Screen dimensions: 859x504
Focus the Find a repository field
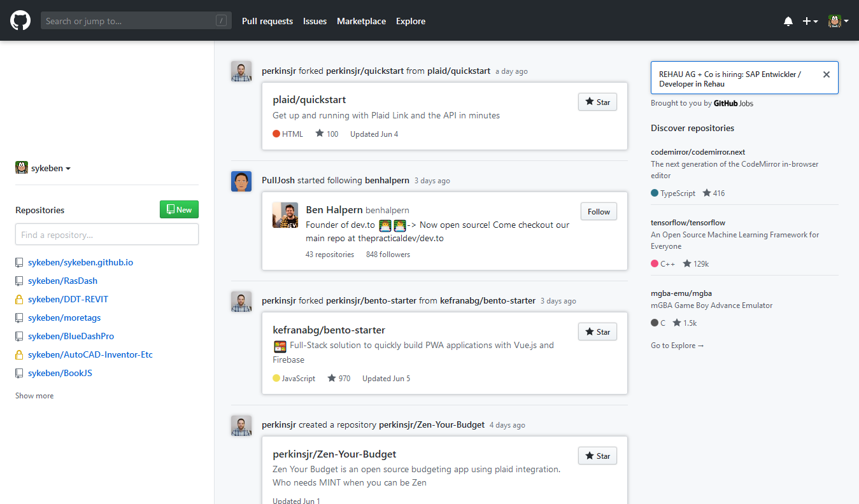[107, 234]
